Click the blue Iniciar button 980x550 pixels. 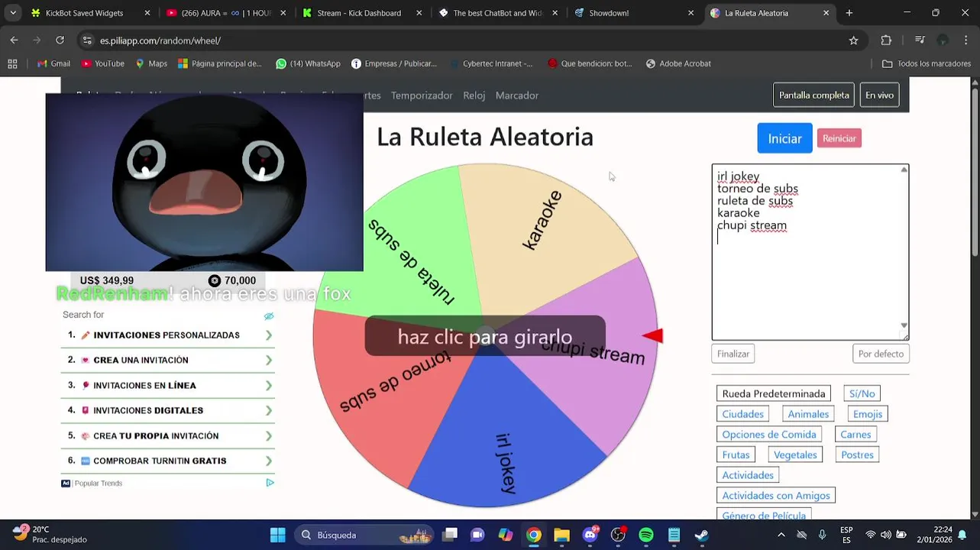pyautogui.click(x=784, y=138)
